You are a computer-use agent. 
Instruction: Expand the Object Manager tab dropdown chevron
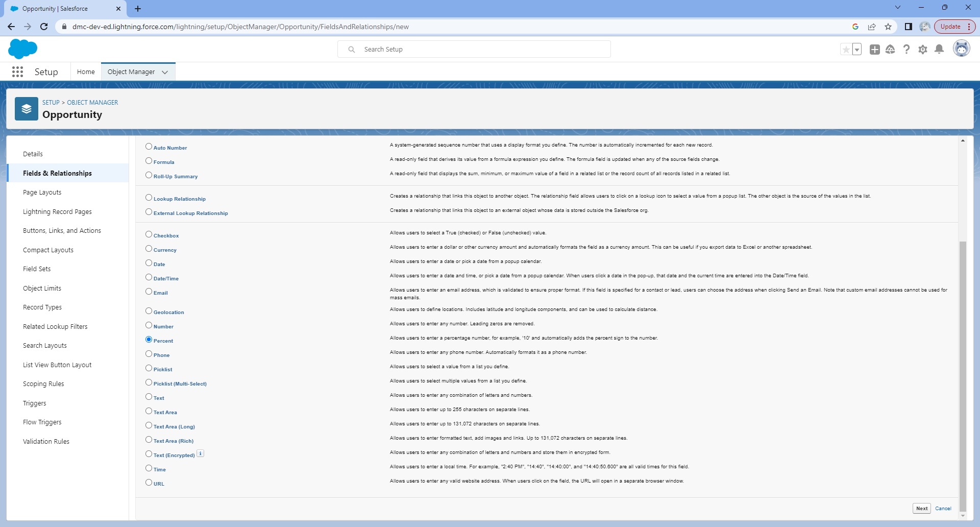(165, 73)
